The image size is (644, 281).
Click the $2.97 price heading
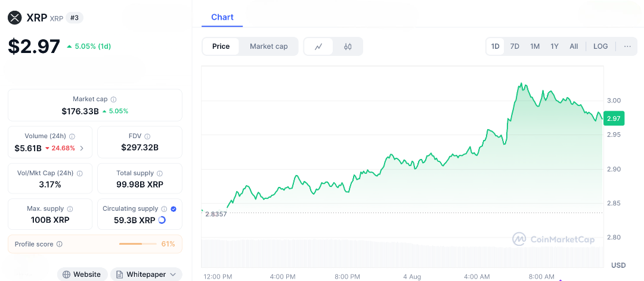click(34, 46)
